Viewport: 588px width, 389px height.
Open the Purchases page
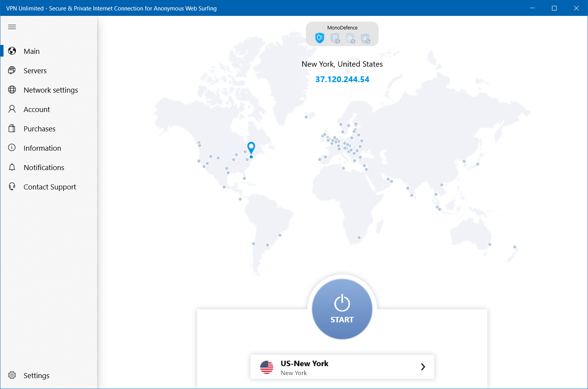click(39, 128)
